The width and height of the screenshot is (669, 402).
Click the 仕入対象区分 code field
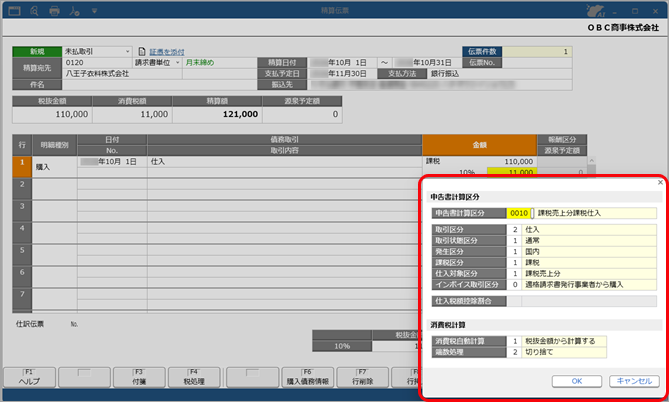tap(514, 274)
